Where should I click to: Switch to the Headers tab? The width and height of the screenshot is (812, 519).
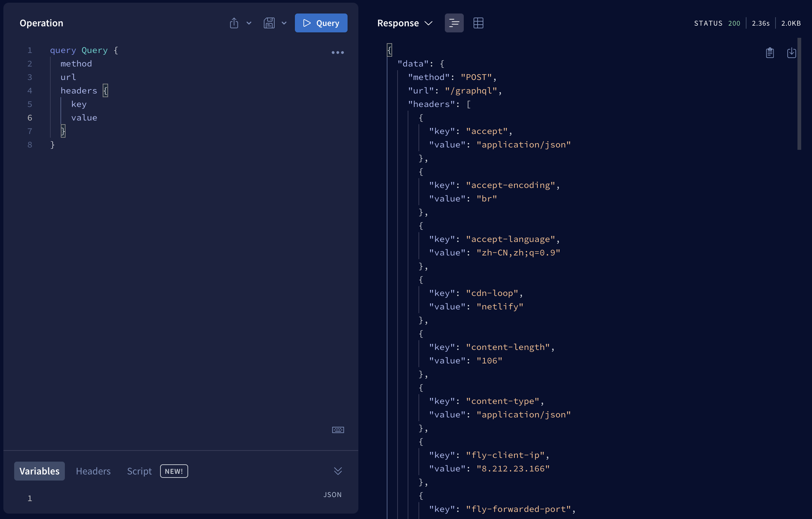pyautogui.click(x=93, y=471)
